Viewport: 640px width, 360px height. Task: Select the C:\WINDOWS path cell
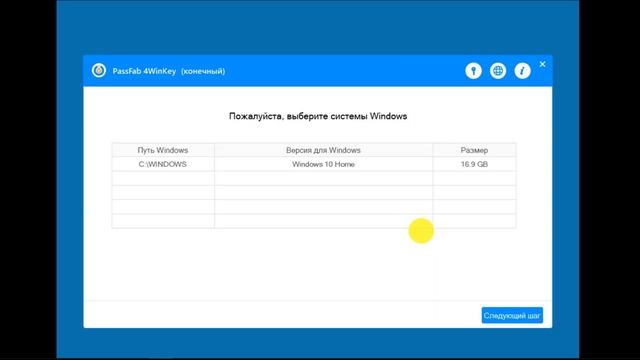tap(163, 164)
